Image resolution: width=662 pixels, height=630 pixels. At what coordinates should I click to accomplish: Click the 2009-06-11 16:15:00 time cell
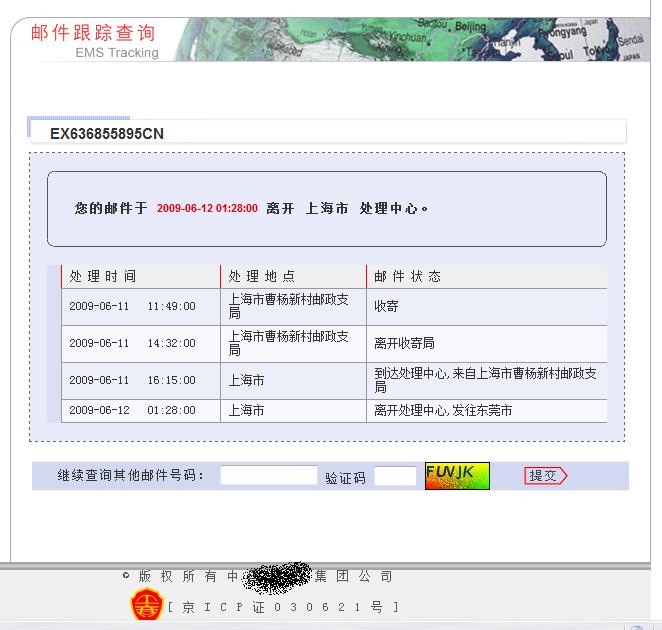pyautogui.click(x=141, y=380)
